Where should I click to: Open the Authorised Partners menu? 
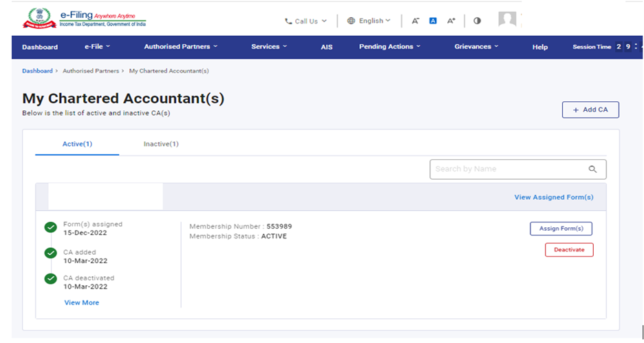pyautogui.click(x=180, y=47)
